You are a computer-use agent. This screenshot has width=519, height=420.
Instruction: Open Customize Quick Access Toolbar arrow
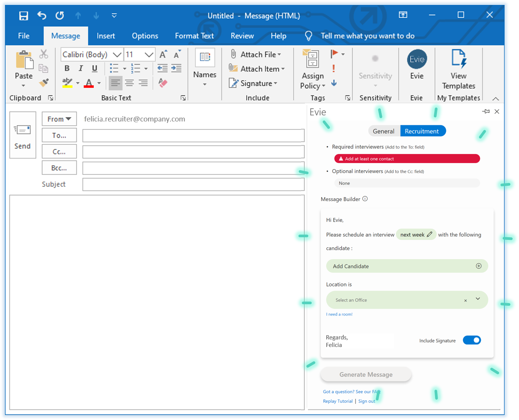pos(114,16)
